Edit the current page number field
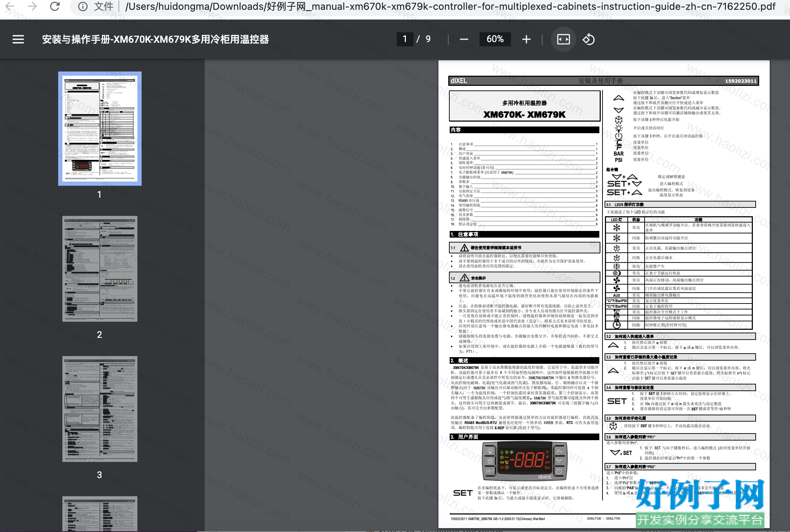The width and height of the screenshot is (790, 532). click(405, 39)
